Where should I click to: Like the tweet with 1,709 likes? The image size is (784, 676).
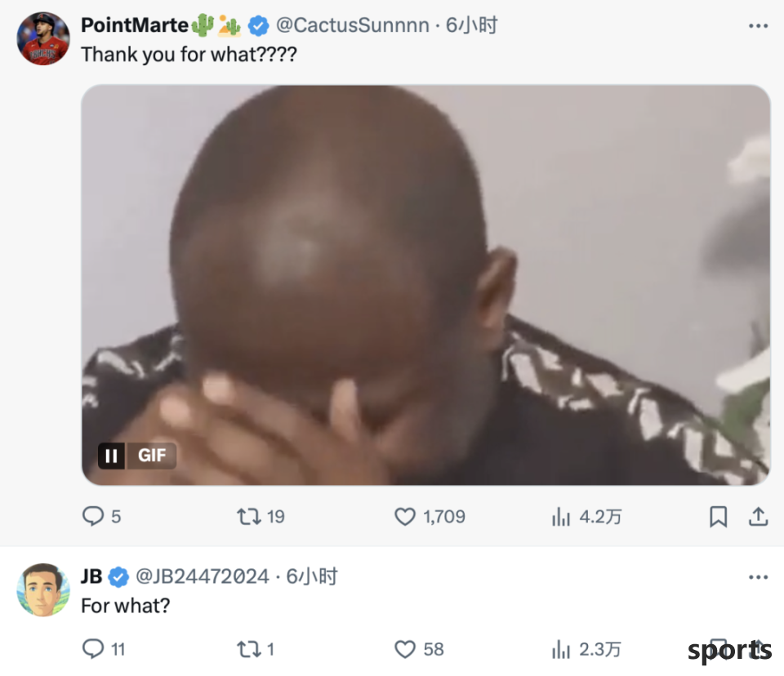(x=404, y=516)
